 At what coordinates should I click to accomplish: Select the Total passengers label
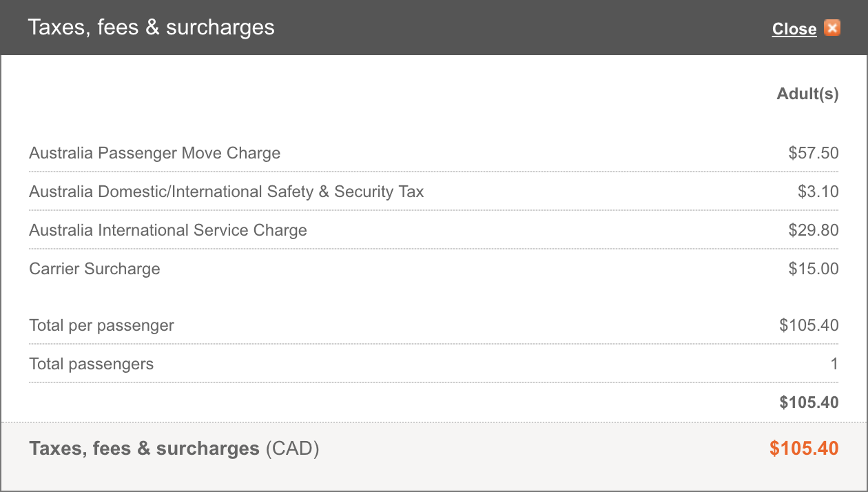[91, 364]
